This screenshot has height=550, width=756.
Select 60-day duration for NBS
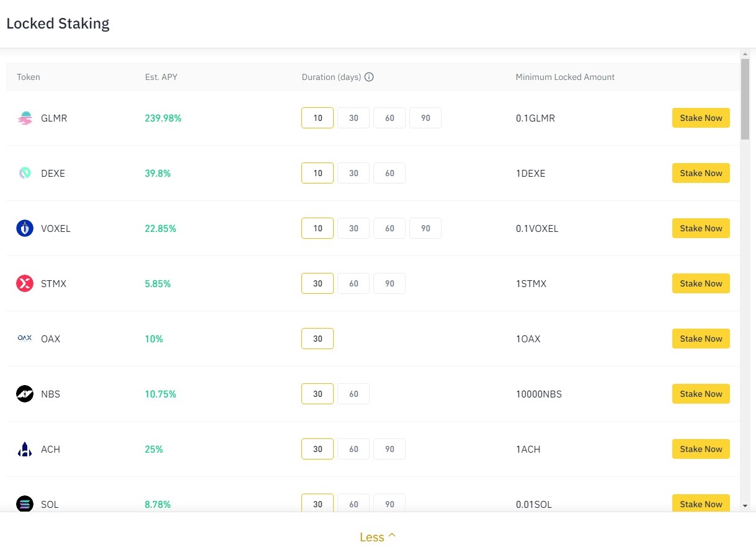pos(354,394)
